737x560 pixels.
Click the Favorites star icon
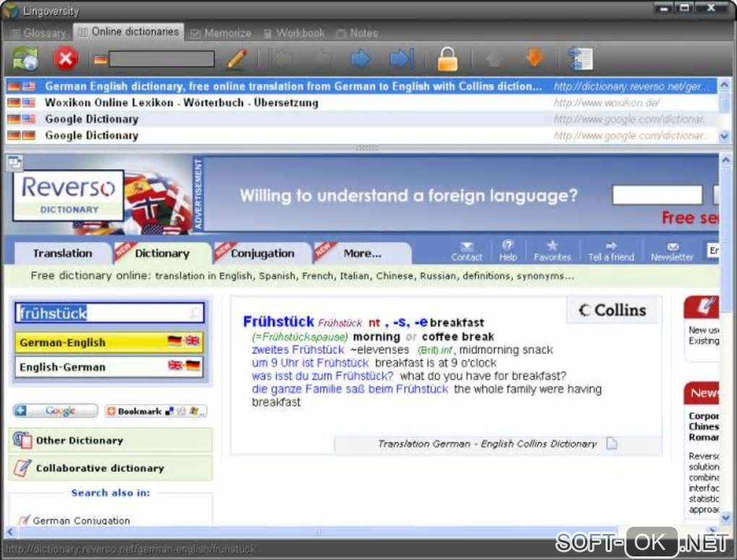click(552, 245)
